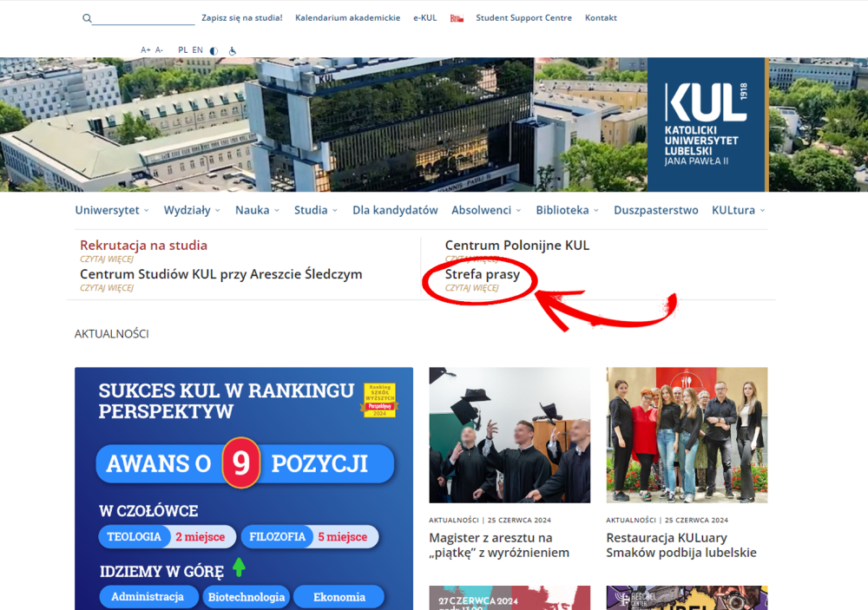
Task: Open the BIP public information icon
Action: pos(457,18)
